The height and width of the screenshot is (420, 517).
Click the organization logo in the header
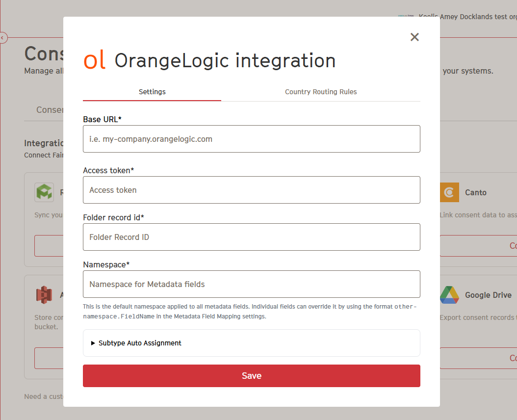(x=406, y=16)
